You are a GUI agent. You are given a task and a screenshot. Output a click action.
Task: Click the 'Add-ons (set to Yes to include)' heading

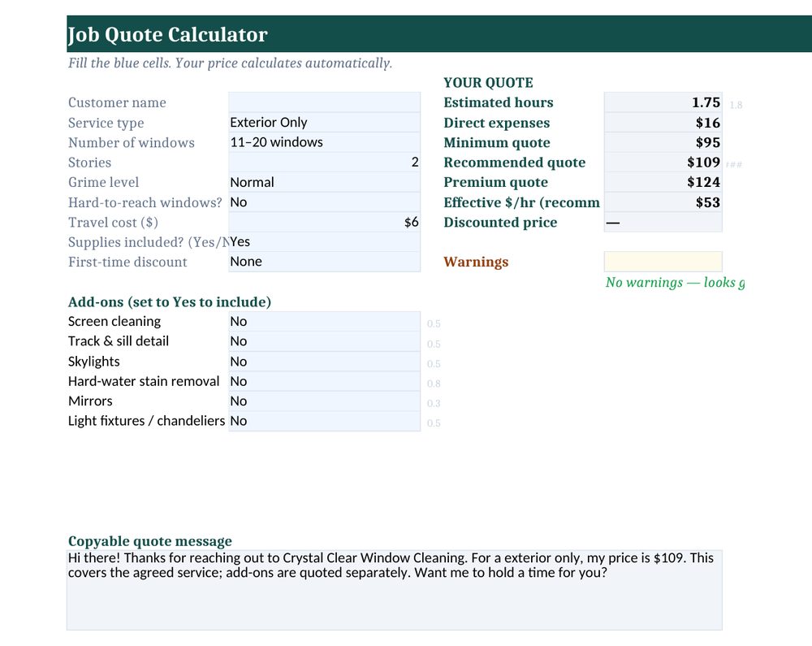[170, 302]
